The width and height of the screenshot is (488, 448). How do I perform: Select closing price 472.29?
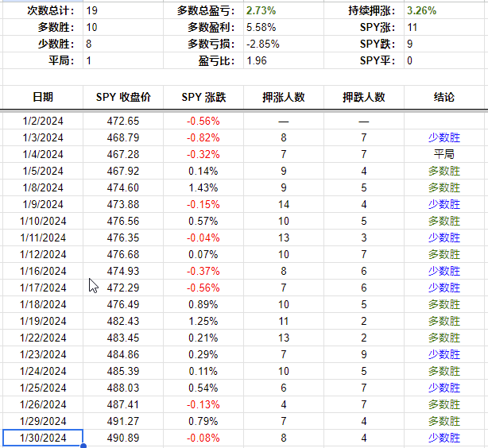click(x=123, y=288)
